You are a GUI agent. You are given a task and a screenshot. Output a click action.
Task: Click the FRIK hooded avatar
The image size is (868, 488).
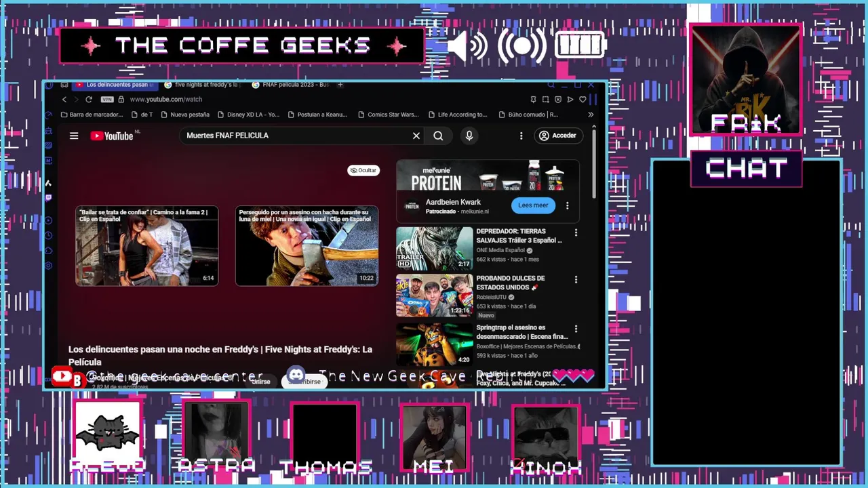746,79
